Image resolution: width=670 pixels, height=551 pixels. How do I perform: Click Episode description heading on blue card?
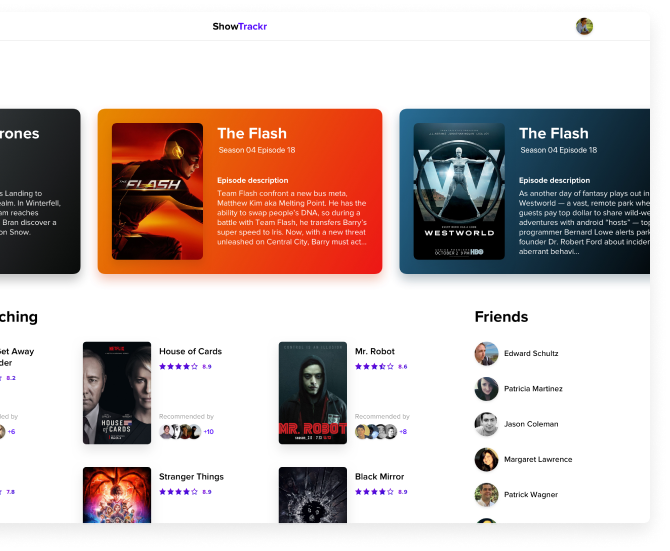click(x=554, y=180)
